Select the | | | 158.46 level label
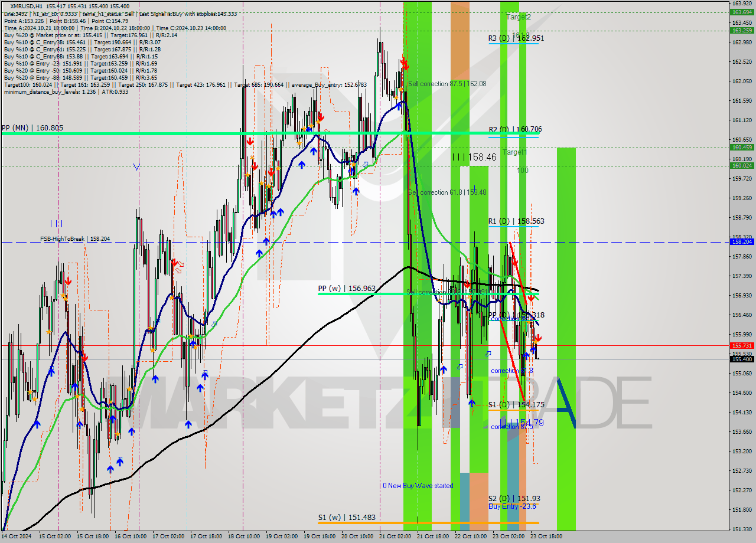This screenshot has height=543, width=756. coord(474,157)
